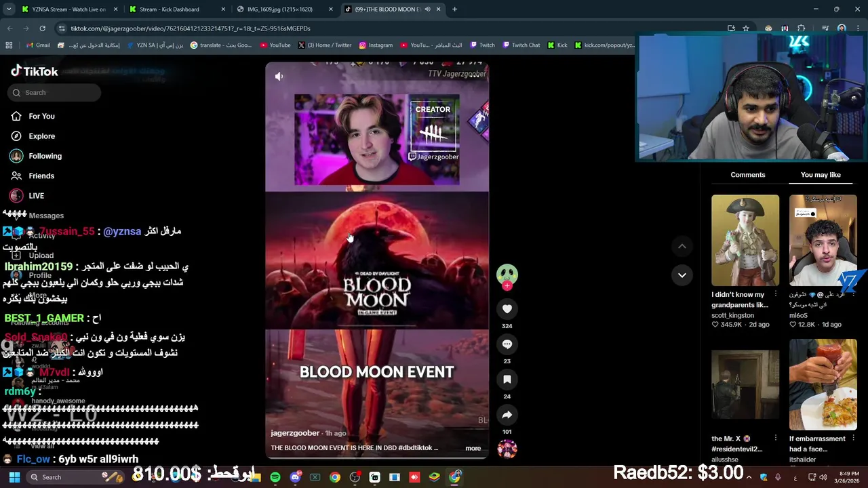Open itshaiider profile link
Viewport: 868px width, 488px height.
coord(802,460)
